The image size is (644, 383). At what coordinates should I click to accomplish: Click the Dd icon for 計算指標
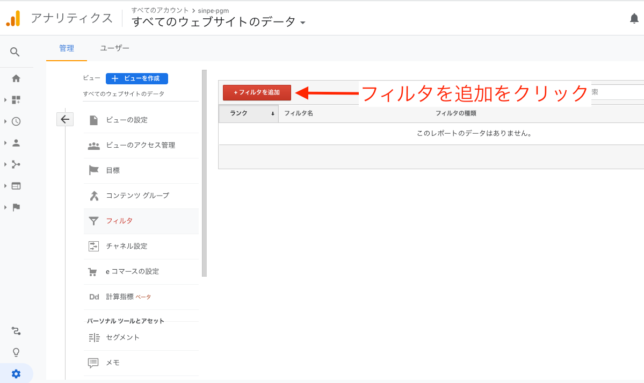pyautogui.click(x=94, y=297)
